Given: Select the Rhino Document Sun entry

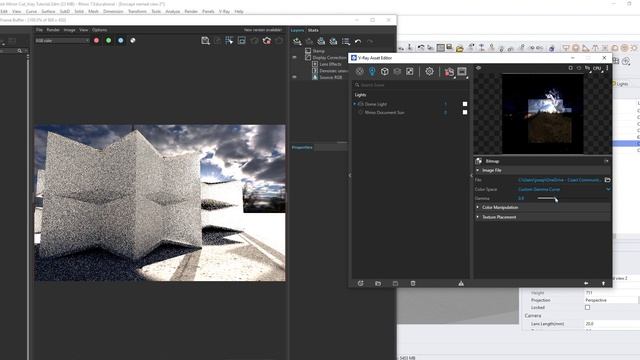Looking at the screenshot, I should pyautogui.click(x=384, y=112).
